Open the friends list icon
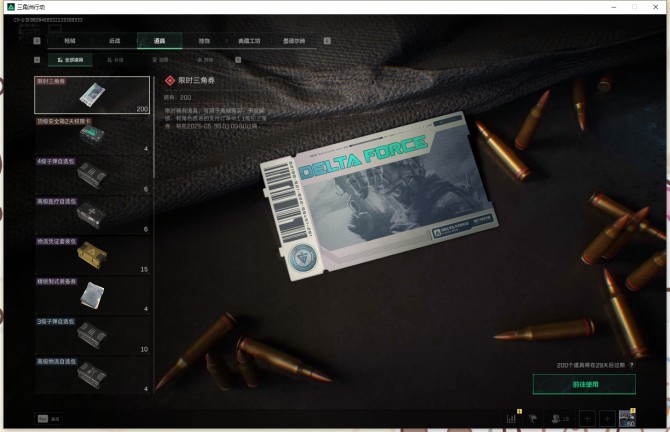 coord(560,419)
